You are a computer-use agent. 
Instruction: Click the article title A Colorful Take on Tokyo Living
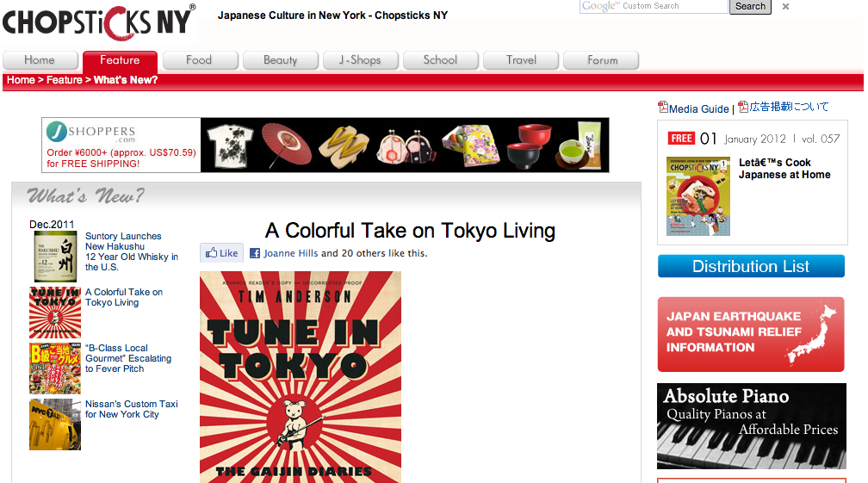(x=410, y=230)
